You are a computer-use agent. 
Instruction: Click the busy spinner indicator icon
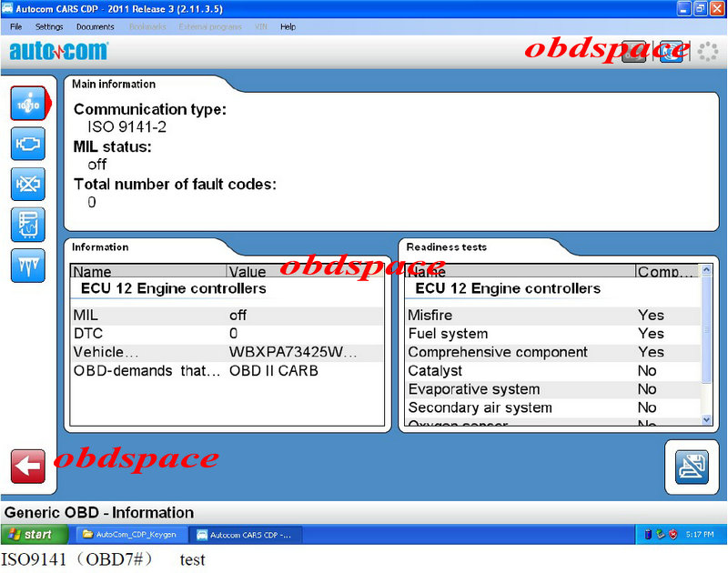(x=708, y=51)
